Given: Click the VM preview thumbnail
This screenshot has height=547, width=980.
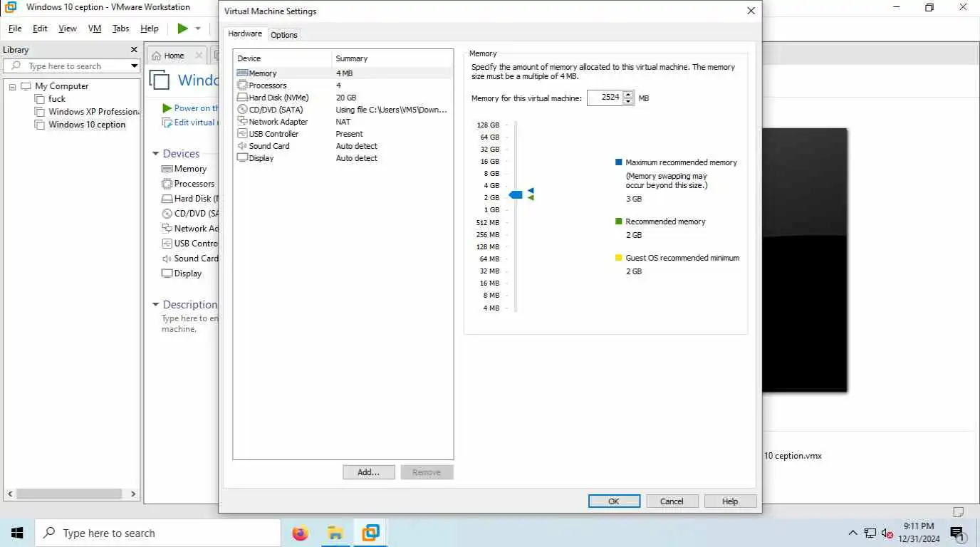Looking at the screenshot, I should [805, 260].
